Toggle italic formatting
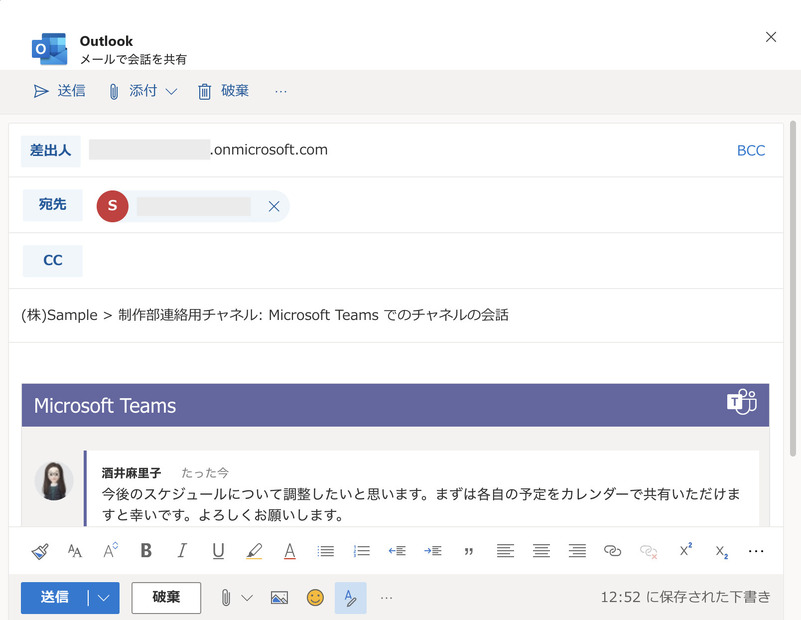This screenshot has width=801, height=620. coord(182,551)
